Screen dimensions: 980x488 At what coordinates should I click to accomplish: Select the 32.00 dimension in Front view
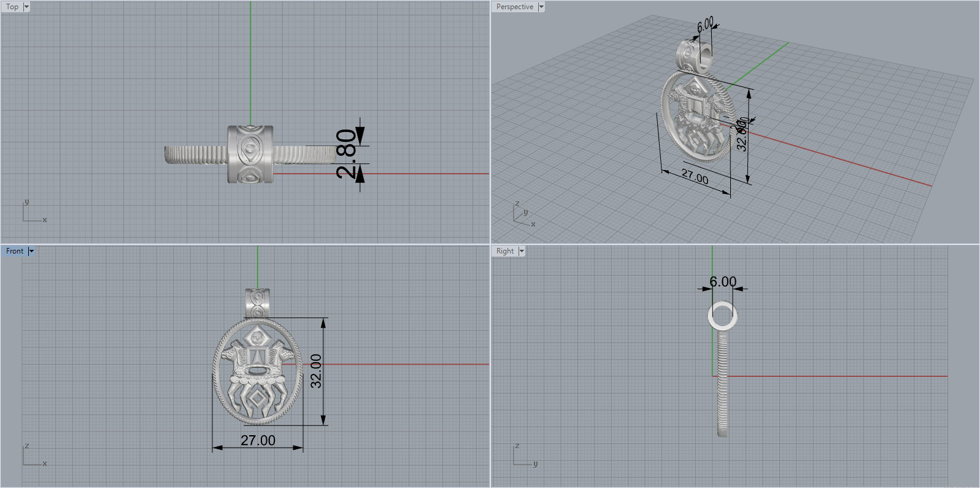316,371
